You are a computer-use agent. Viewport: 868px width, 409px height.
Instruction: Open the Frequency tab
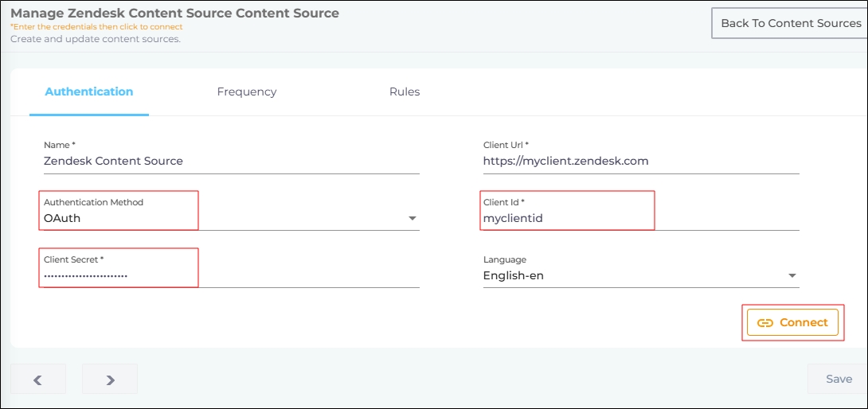[247, 92]
